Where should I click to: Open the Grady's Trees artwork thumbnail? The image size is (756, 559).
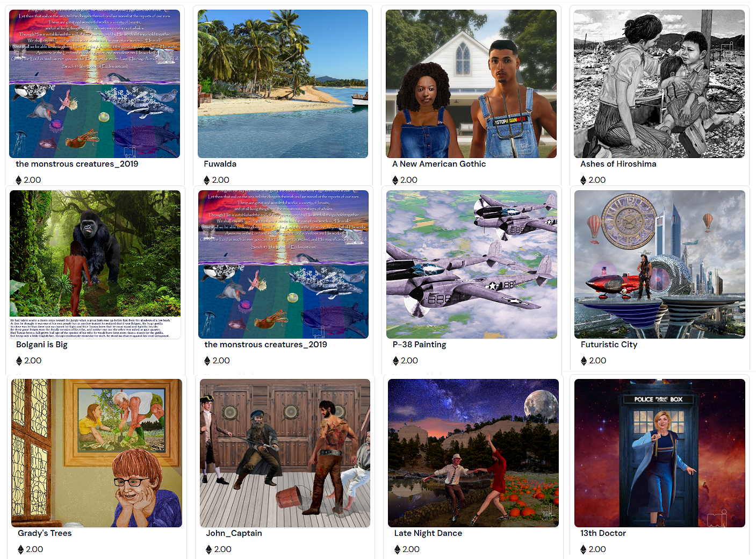pyautogui.click(x=97, y=453)
